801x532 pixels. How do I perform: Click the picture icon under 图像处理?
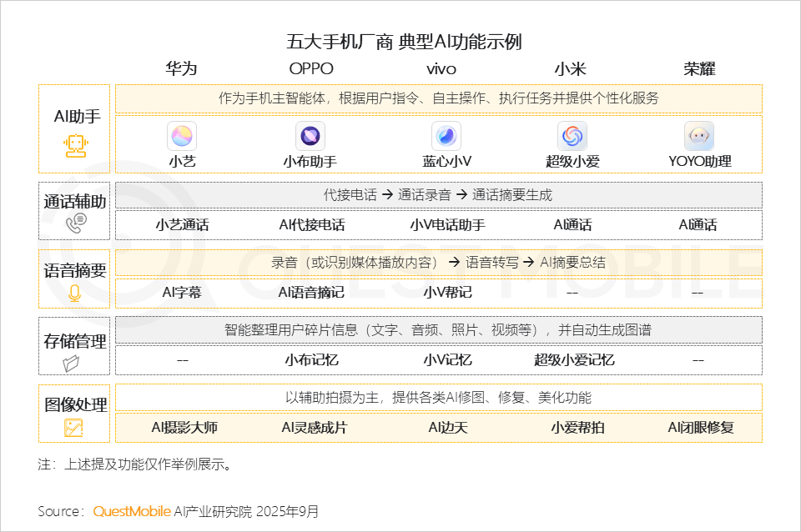[73, 429]
